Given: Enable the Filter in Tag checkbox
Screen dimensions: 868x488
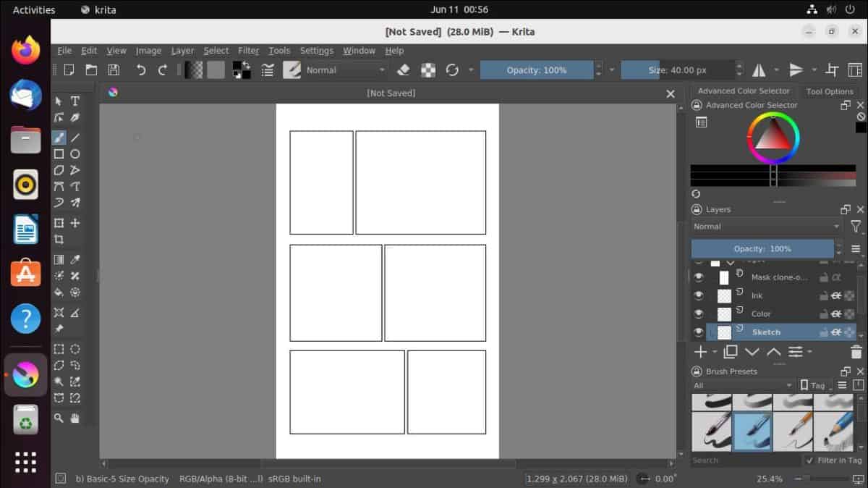Looking at the screenshot, I should (811, 460).
